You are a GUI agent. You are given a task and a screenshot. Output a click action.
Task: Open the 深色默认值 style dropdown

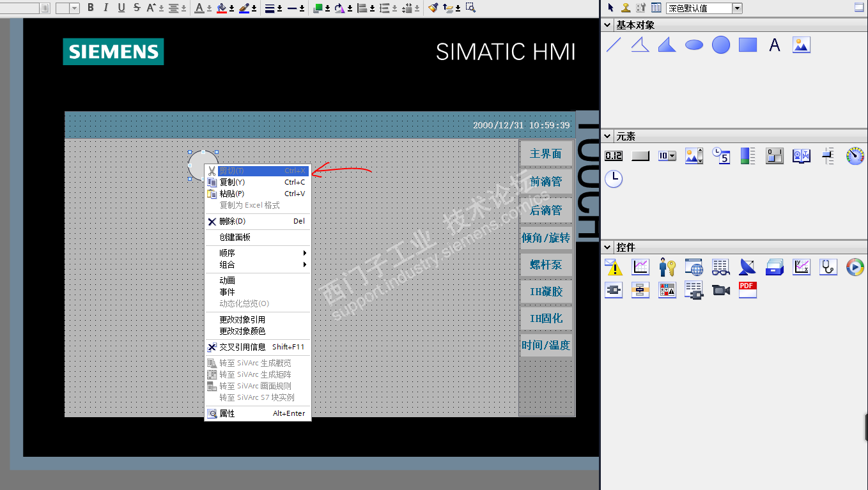tap(738, 8)
